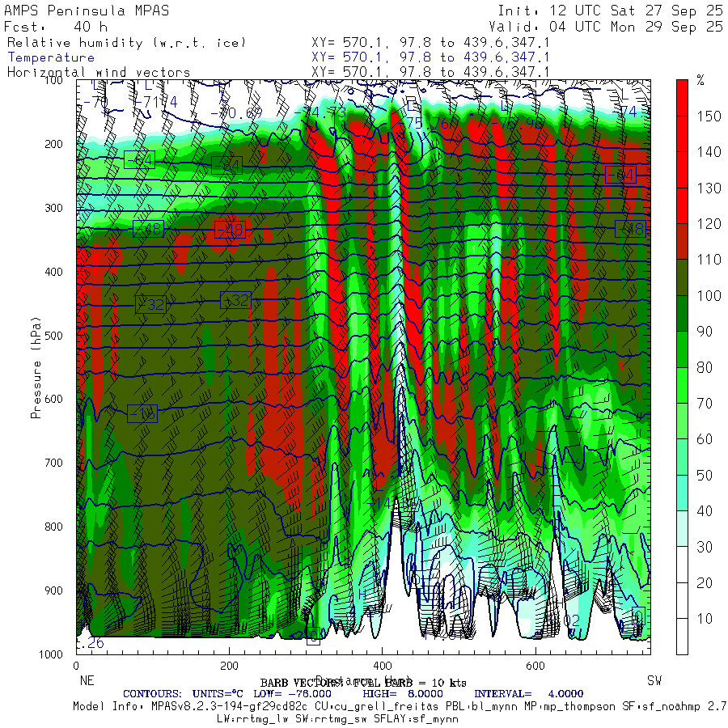This screenshot has height=728, width=728.
Task: Click the rightmost '-64' boxed contour label
Action: pyautogui.click(x=620, y=175)
